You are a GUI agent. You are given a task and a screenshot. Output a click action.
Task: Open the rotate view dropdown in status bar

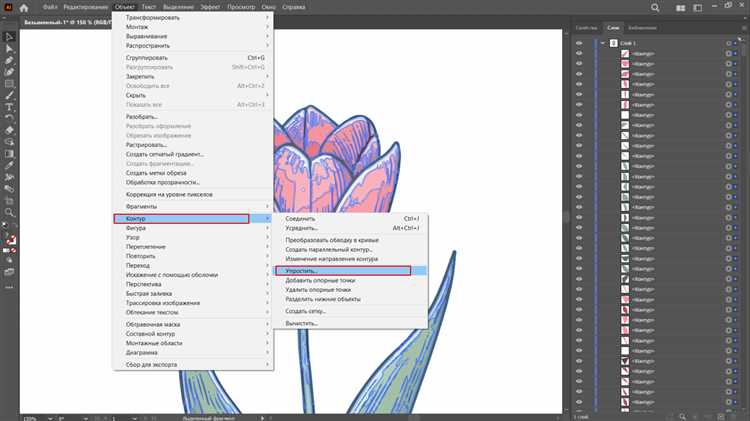pos(86,418)
